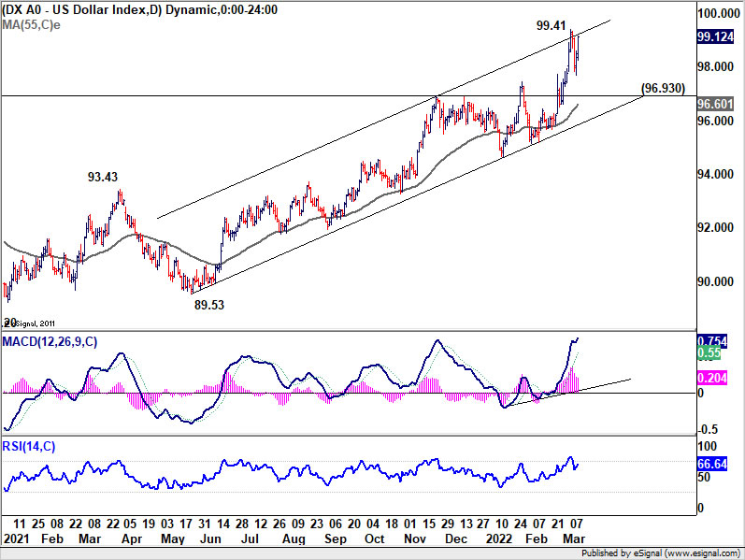Click the -0.5 MACD axis label
745x560 pixels.
tap(708, 429)
